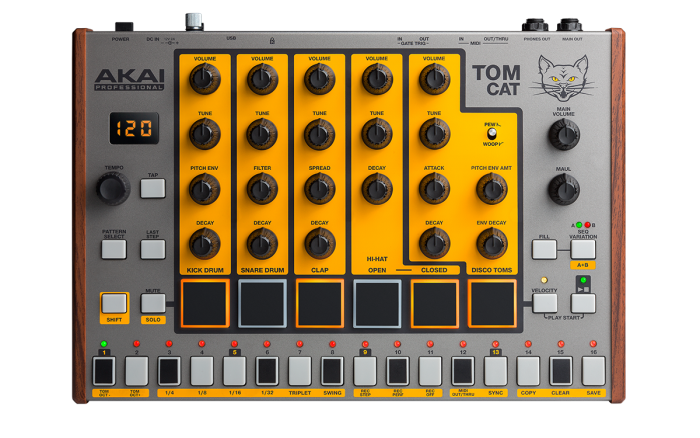Hit the Closed Hi-Hat pad
The height and width of the screenshot is (438, 700).
pyautogui.click(x=434, y=304)
